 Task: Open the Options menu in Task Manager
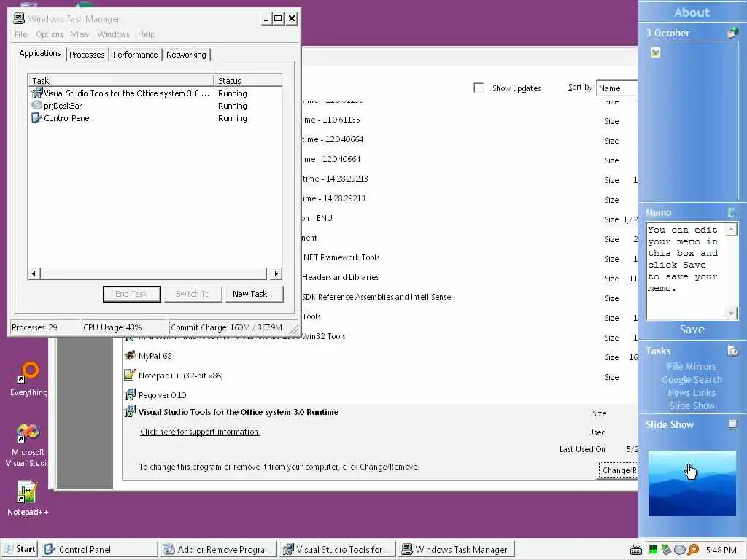point(49,34)
